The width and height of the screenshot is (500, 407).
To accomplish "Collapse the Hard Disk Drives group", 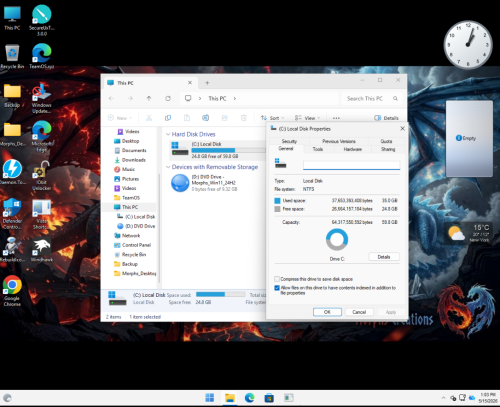I will [168, 134].
